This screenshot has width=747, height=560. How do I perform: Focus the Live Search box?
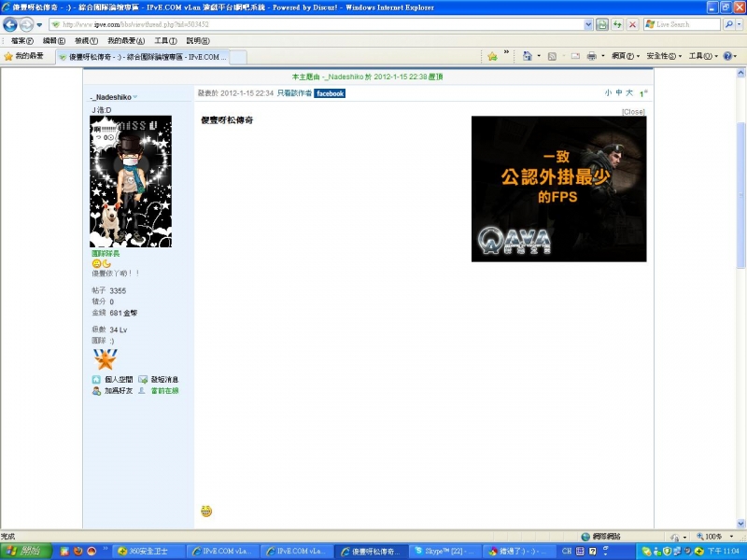683,24
